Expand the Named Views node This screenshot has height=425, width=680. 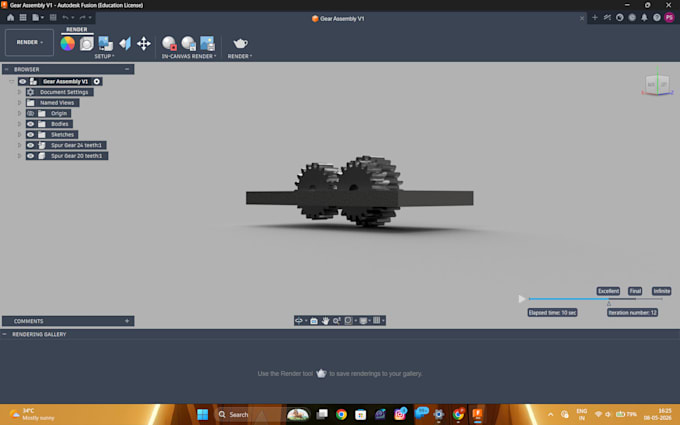pos(19,102)
